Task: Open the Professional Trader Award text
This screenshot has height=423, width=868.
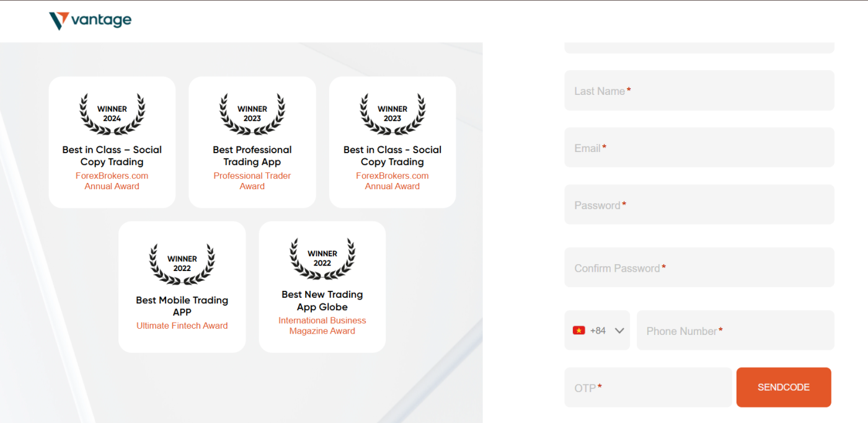Action: point(252,181)
